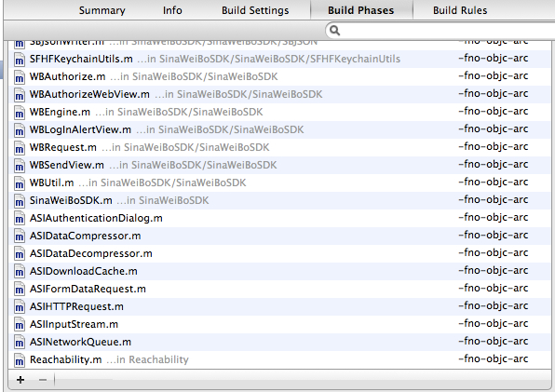Open the Info tab

(x=172, y=10)
